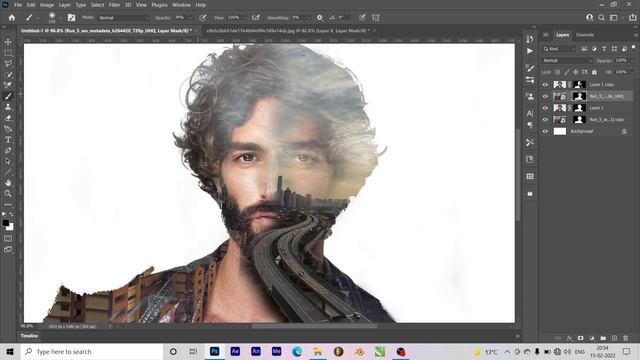Open the search icon at top right

point(601,18)
